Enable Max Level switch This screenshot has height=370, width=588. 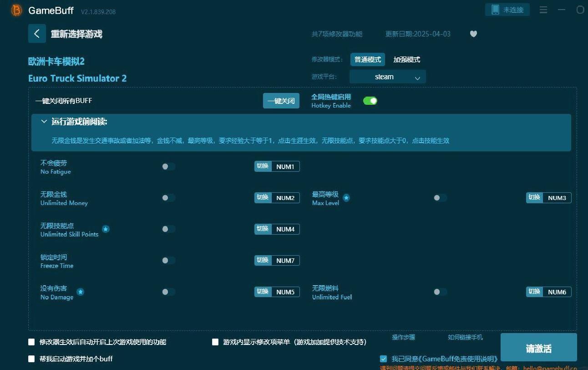[x=440, y=198]
